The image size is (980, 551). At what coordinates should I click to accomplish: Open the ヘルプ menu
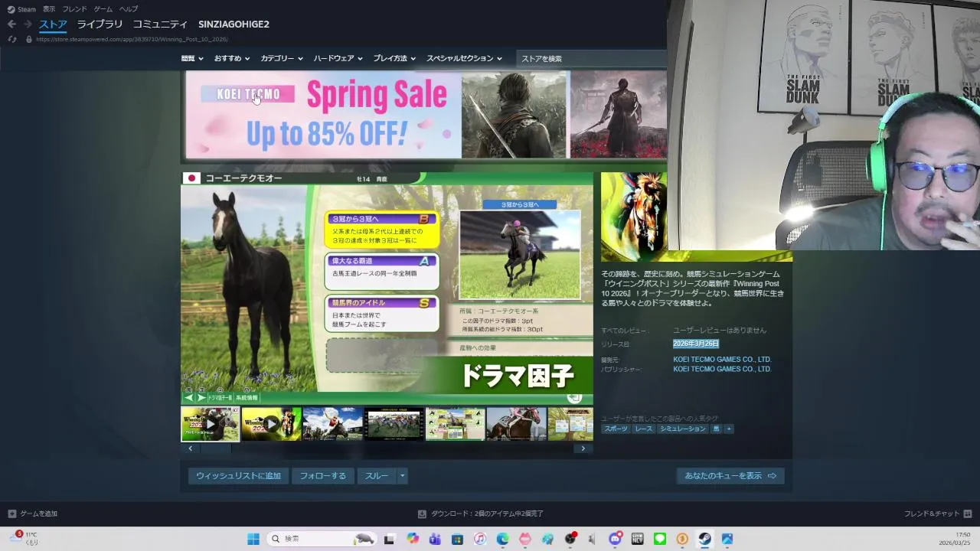(x=129, y=9)
